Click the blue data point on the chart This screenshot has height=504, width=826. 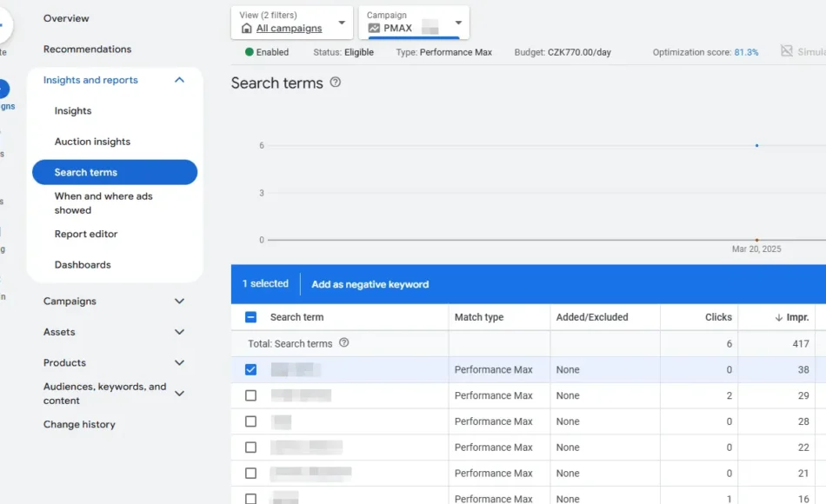[x=756, y=145]
